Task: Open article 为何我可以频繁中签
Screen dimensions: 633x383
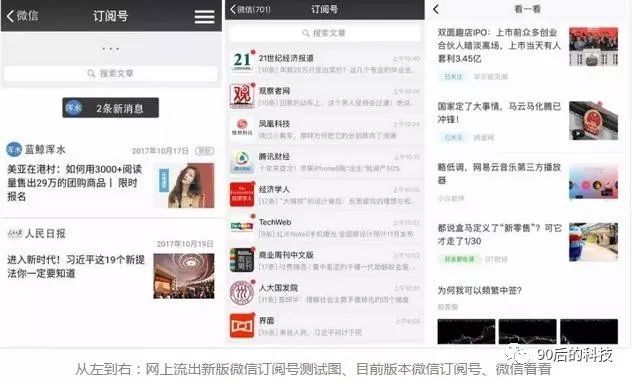Action: pyautogui.click(x=480, y=290)
